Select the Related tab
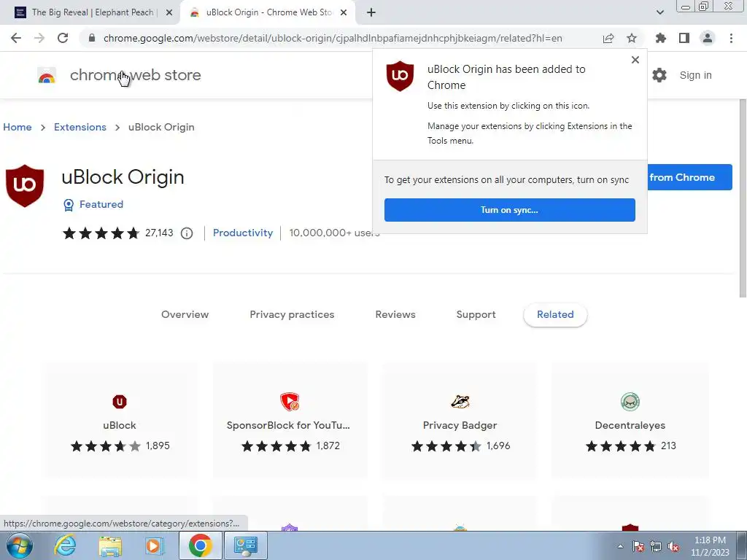The image size is (747, 560). point(555,314)
